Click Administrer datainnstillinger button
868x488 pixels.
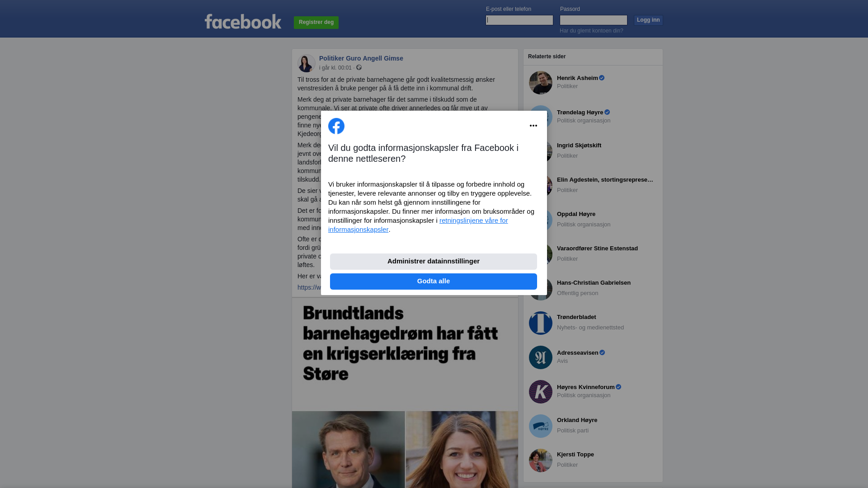[x=434, y=261]
